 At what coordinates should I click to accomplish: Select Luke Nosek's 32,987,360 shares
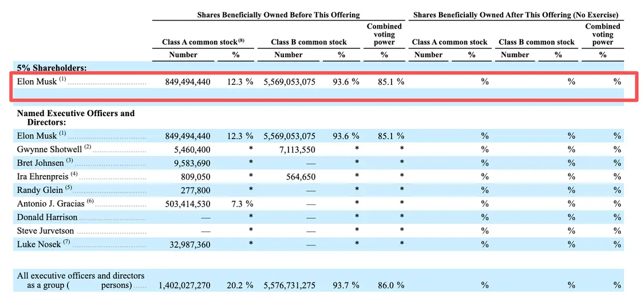point(189,245)
